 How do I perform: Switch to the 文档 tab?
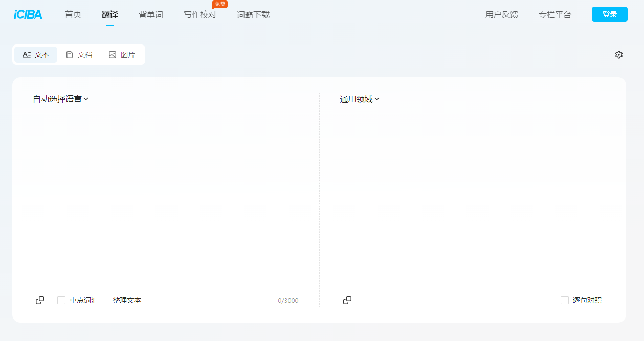[79, 55]
